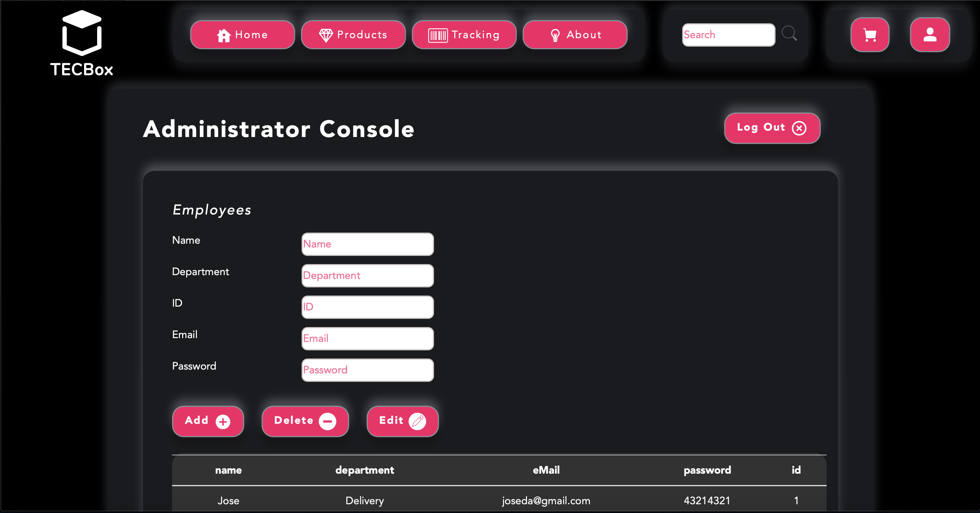
Task: Go to the Home page
Action: point(242,35)
